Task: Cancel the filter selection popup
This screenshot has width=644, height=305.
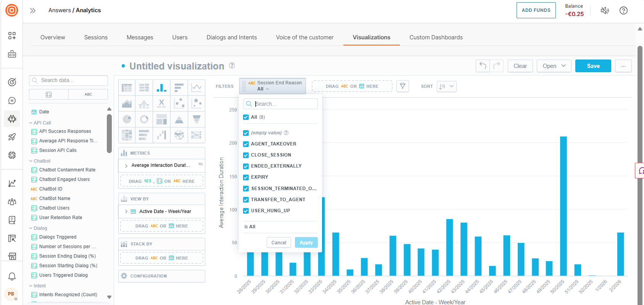Action: pos(279,243)
